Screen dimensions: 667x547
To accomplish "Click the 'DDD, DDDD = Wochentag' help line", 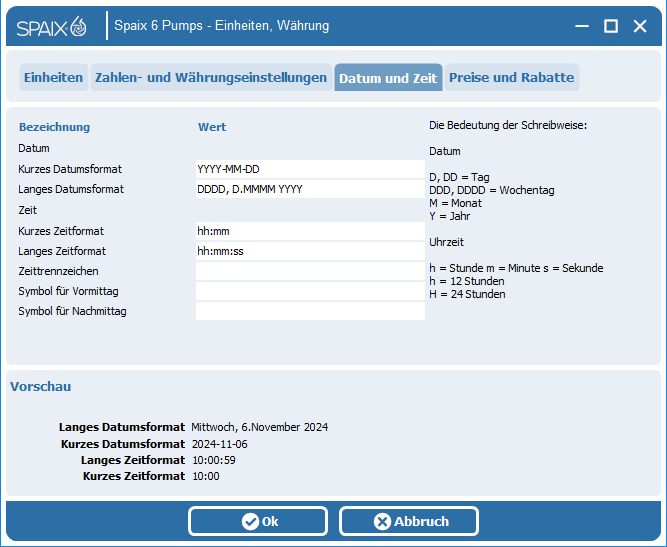I will tap(492, 190).
